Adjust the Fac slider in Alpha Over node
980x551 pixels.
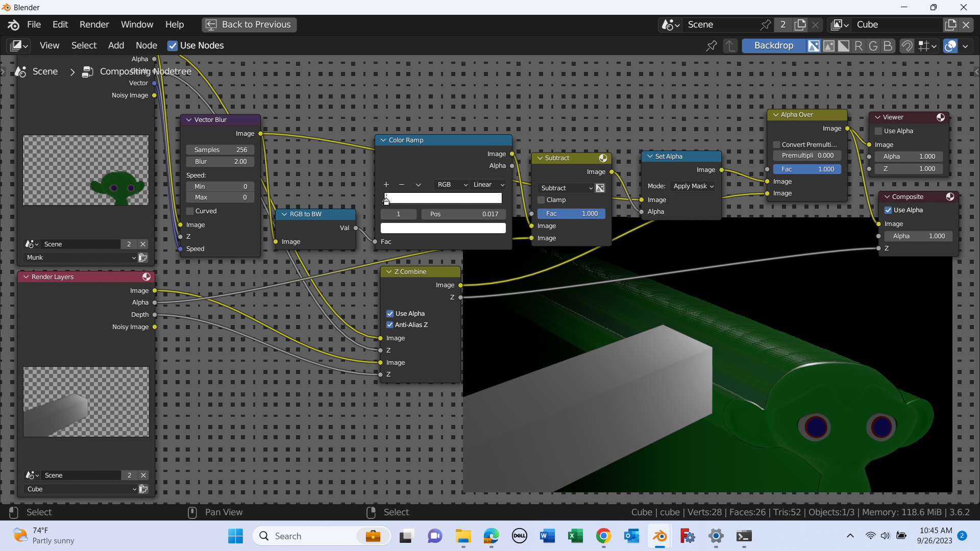(x=807, y=169)
